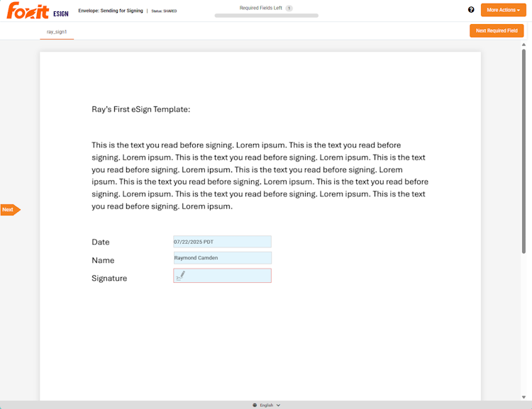This screenshot has width=532, height=409.
Task: Open the help question mark icon
Action: 471,10
